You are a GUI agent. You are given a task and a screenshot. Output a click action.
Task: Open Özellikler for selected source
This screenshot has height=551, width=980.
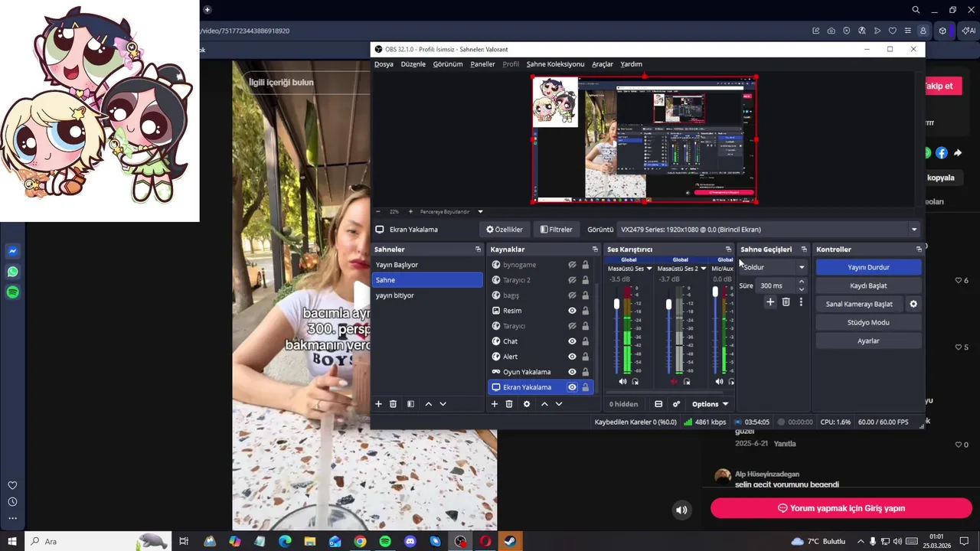[505, 230]
